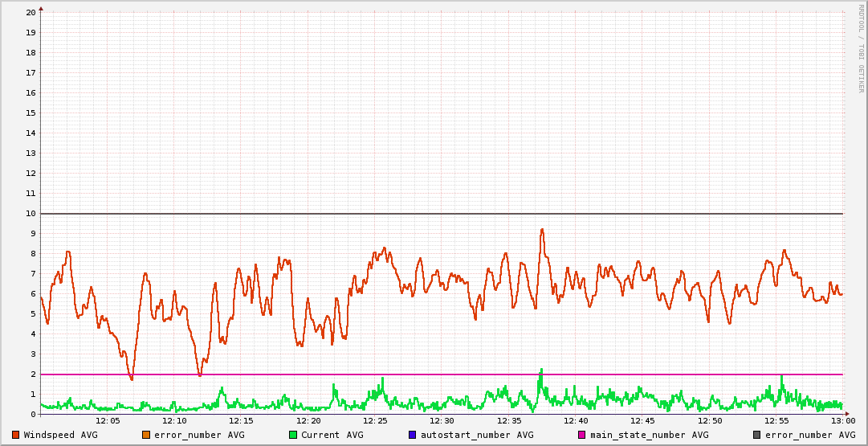
Task: Click the orange error_number legend swatch
Action: pos(146,435)
